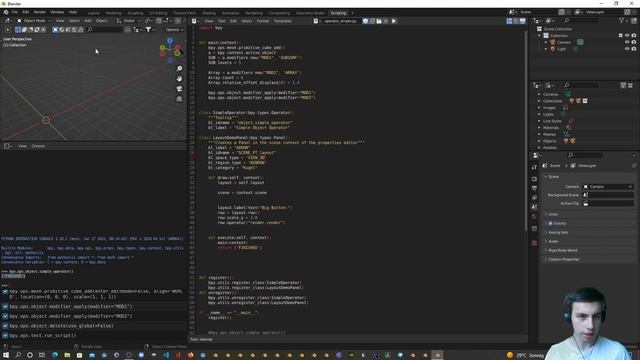This screenshot has width=640, height=360.
Task: Open the Templates menu in text editor
Action: [x=283, y=21]
